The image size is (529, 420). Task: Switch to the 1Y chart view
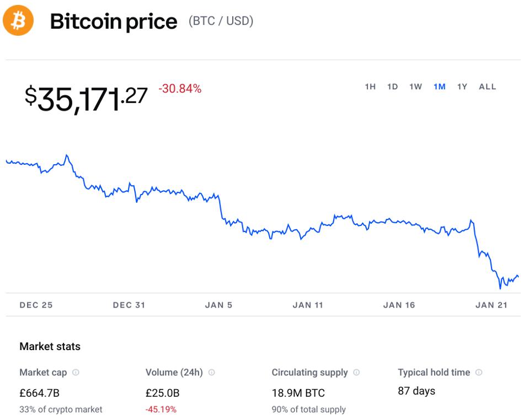click(462, 87)
